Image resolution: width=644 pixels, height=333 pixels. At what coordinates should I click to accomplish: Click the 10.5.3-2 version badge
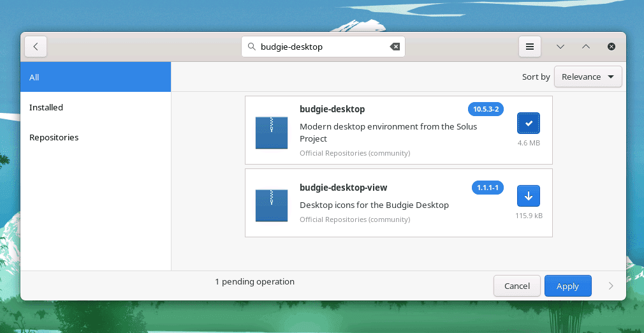pyautogui.click(x=486, y=109)
